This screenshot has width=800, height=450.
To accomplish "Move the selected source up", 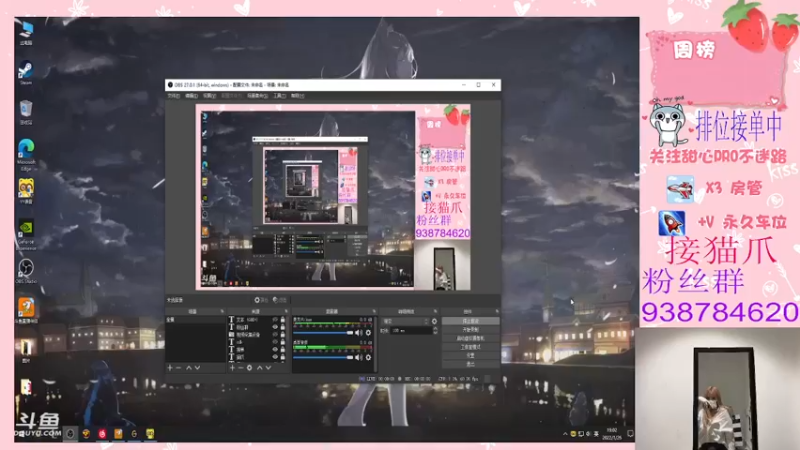I will point(259,368).
